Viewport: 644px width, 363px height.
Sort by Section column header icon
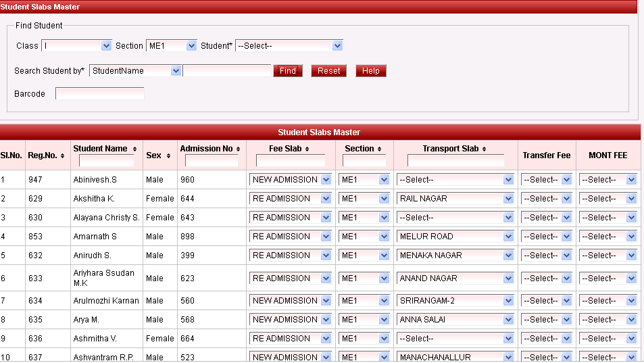tap(380, 149)
